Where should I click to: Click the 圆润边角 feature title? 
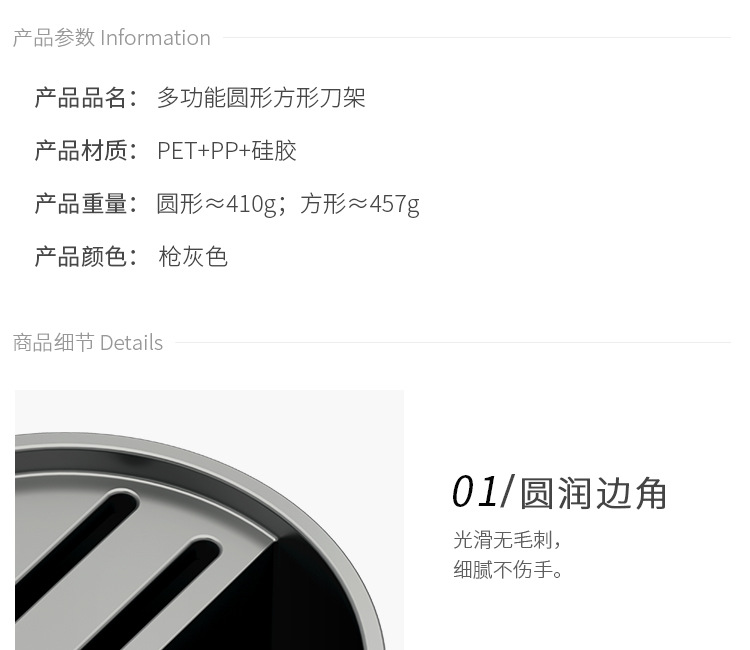click(593, 493)
